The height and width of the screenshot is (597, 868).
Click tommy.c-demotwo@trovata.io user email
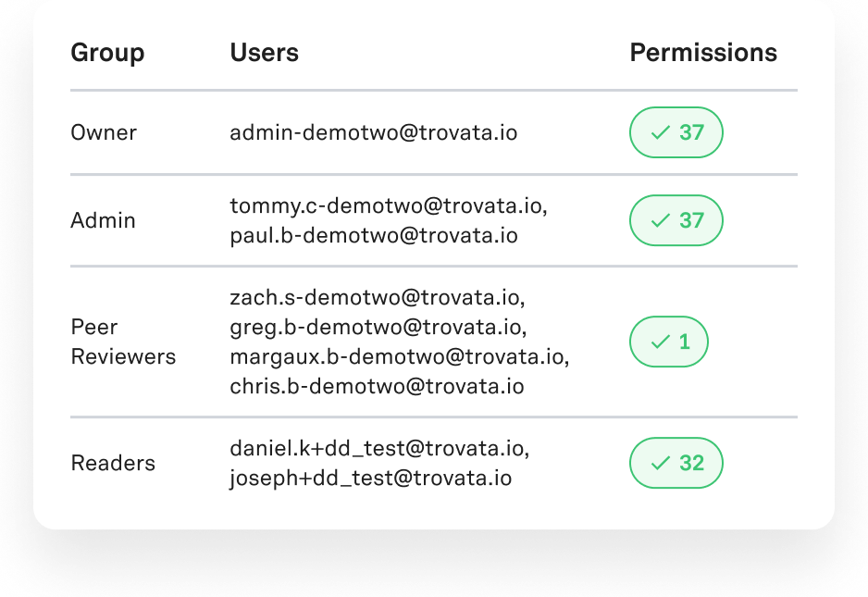(388, 206)
